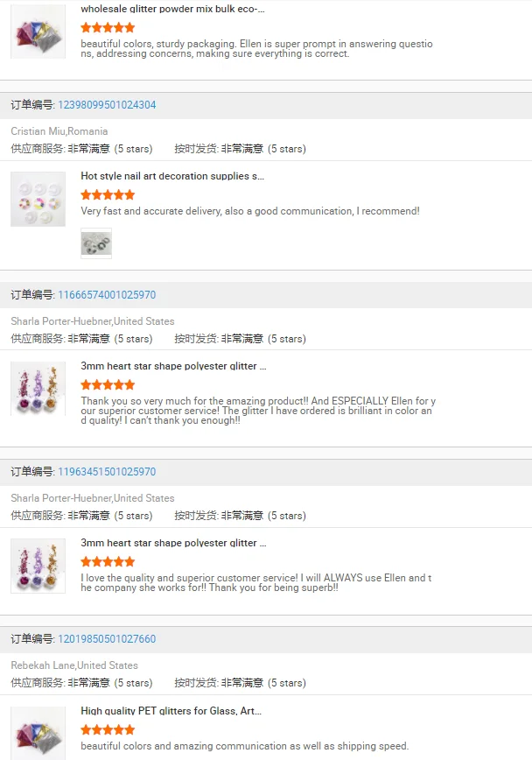Click star rating under PET glitters review
This screenshot has width=532, height=760.
tap(108, 730)
